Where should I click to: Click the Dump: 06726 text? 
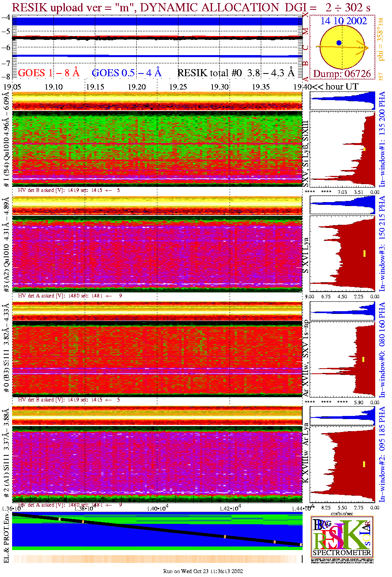click(342, 74)
